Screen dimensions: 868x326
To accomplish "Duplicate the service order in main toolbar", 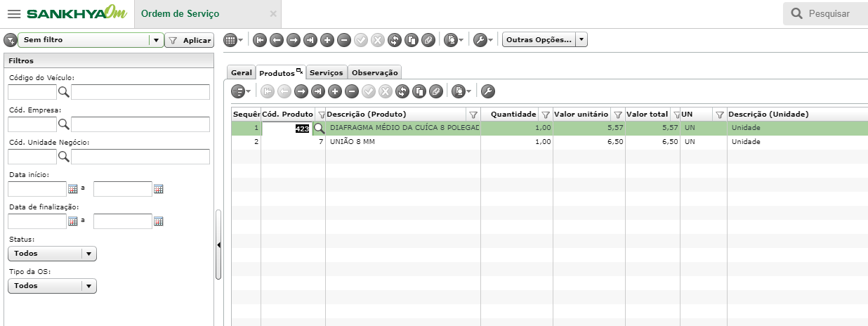I will [x=412, y=40].
